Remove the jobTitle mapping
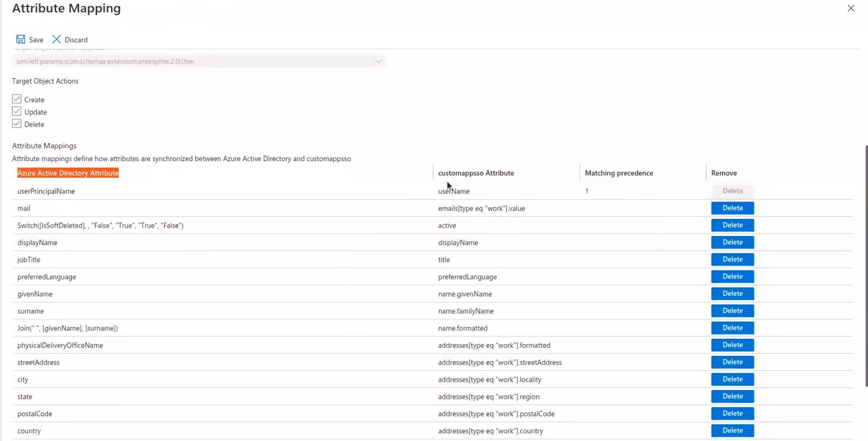Screen dimensions: 868x441 [x=732, y=260]
